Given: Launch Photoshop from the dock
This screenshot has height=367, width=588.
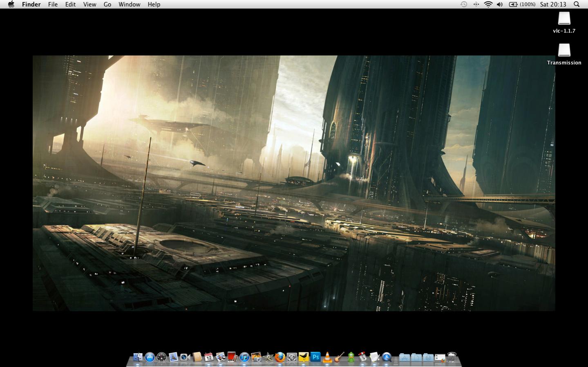Looking at the screenshot, I should 315,357.
